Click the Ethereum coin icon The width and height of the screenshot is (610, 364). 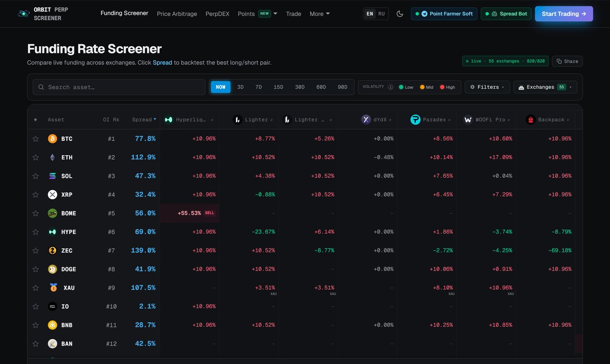(x=52, y=157)
